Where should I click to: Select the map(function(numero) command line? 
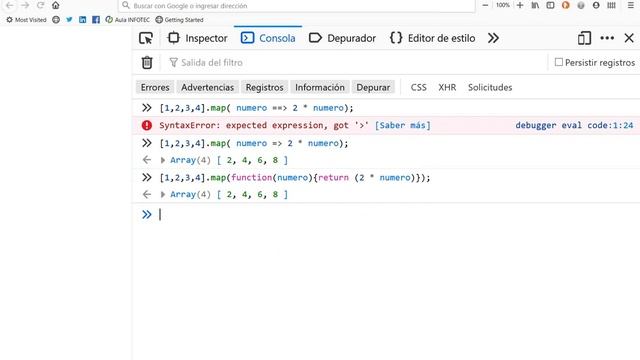(295, 178)
